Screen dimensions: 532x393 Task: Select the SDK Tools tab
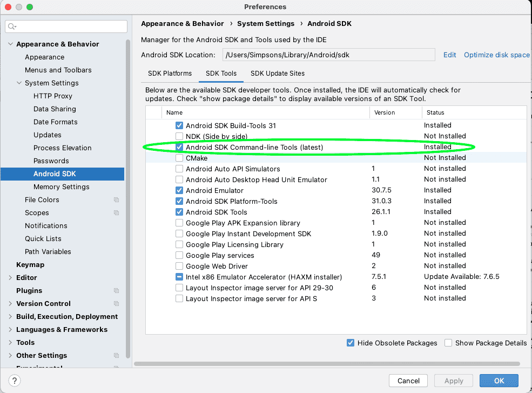point(221,74)
